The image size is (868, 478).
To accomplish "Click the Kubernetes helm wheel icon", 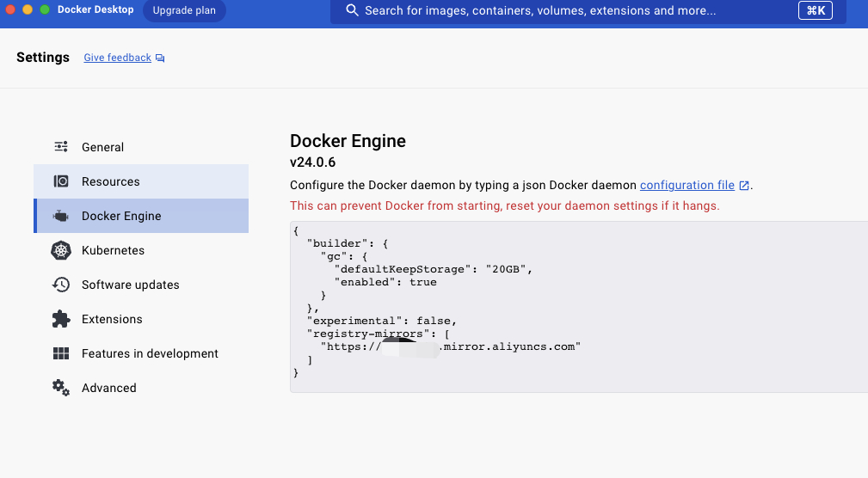I will coord(61,250).
